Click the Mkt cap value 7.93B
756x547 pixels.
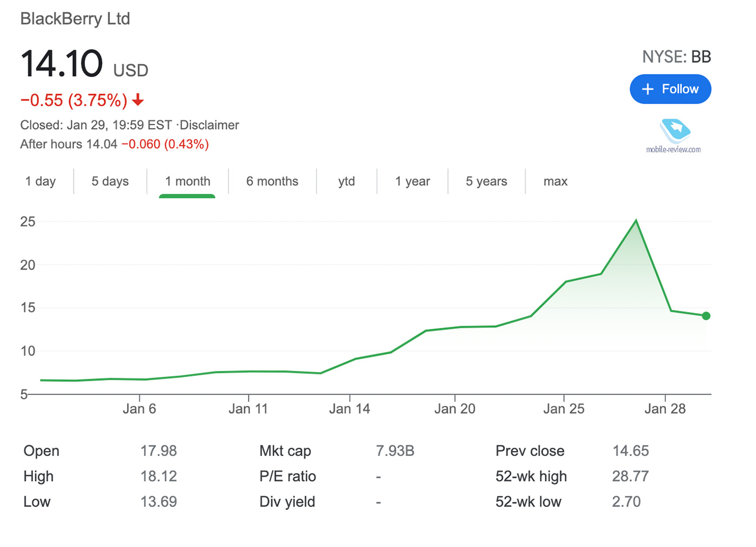[x=395, y=451]
